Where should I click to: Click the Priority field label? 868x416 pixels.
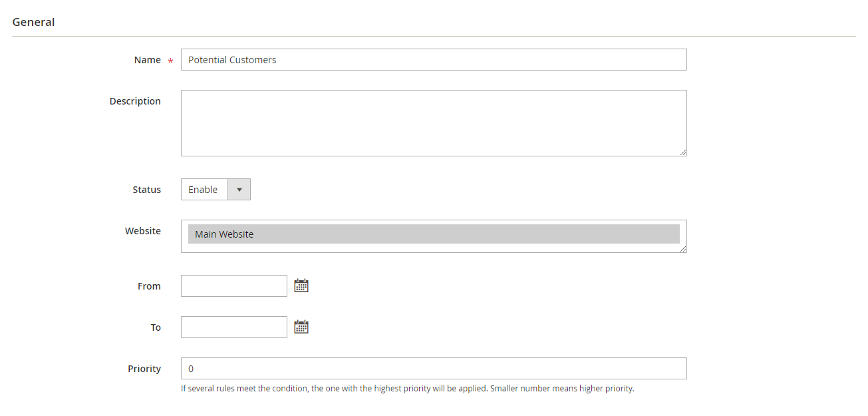pyautogui.click(x=144, y=369)
